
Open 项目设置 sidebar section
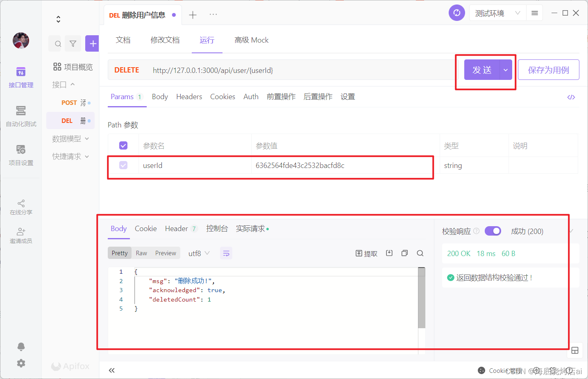pos(21,155)
